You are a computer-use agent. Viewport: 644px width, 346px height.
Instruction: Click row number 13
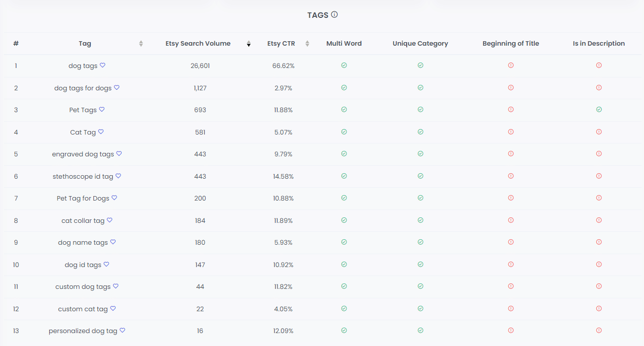pos(16,331)
